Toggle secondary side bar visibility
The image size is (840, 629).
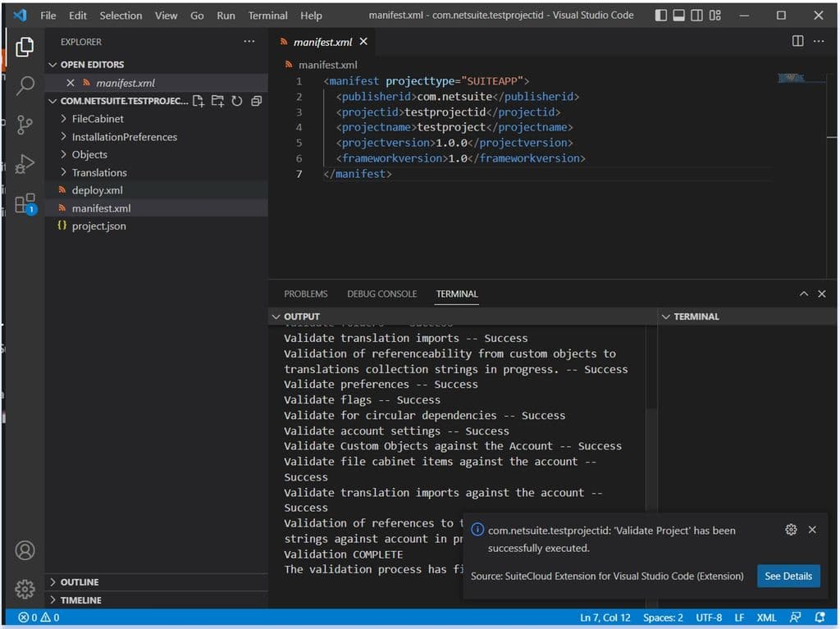tap(696, 15)
